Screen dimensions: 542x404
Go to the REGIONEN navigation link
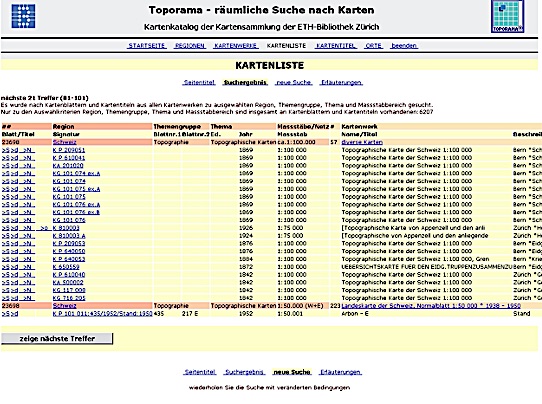point(190,46)
